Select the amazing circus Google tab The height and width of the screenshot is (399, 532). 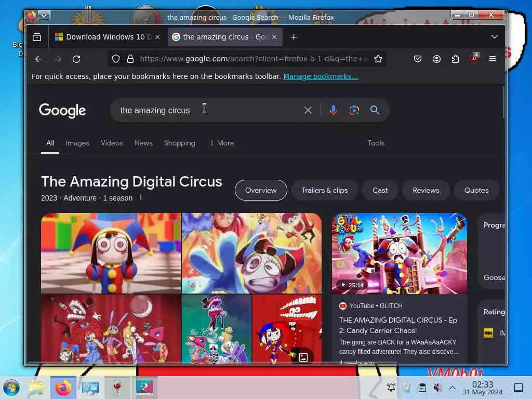pos(224,37)
